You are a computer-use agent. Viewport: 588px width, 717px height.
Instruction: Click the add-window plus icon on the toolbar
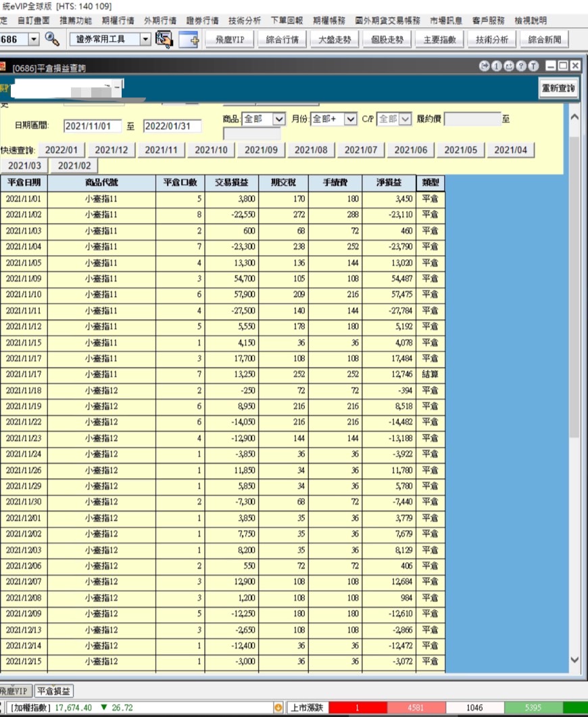point(187,41)
